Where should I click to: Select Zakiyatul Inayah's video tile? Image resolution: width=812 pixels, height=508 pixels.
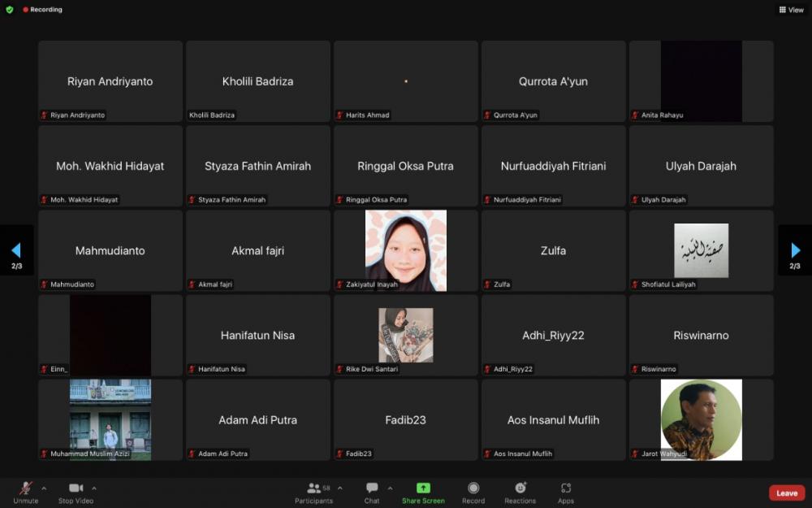405,250
